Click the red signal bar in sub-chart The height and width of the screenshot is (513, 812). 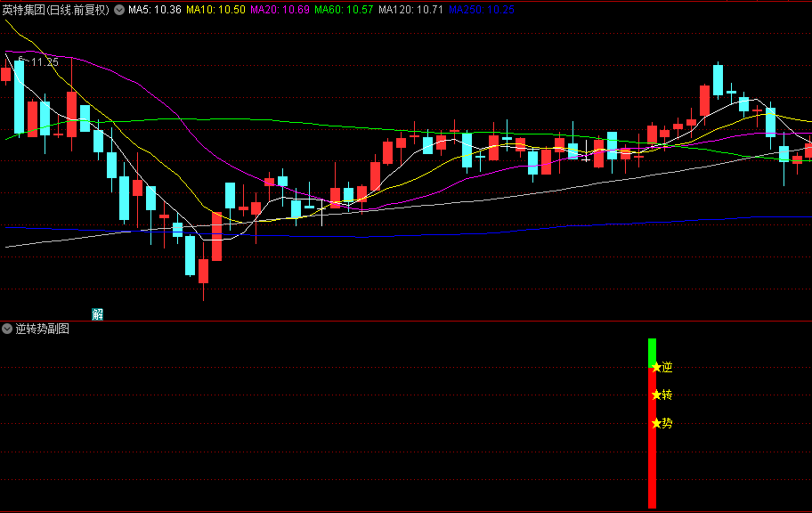653,438
